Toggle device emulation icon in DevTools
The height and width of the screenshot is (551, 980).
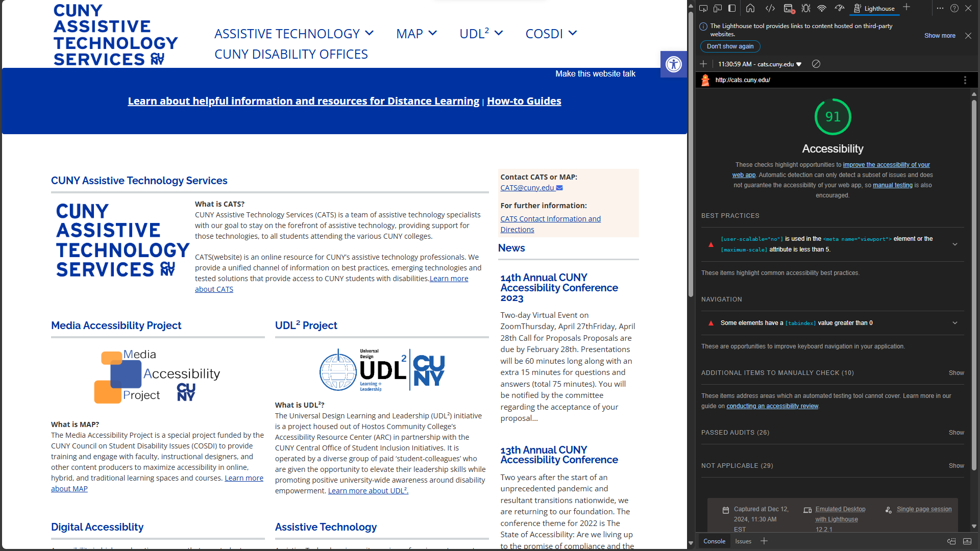tap(718, 8)
